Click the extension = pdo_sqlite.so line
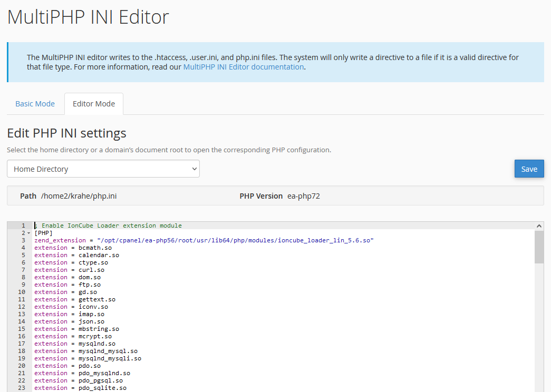Image resolution: width=551 pixels, height=392 pixels. [x=80, y=388]
